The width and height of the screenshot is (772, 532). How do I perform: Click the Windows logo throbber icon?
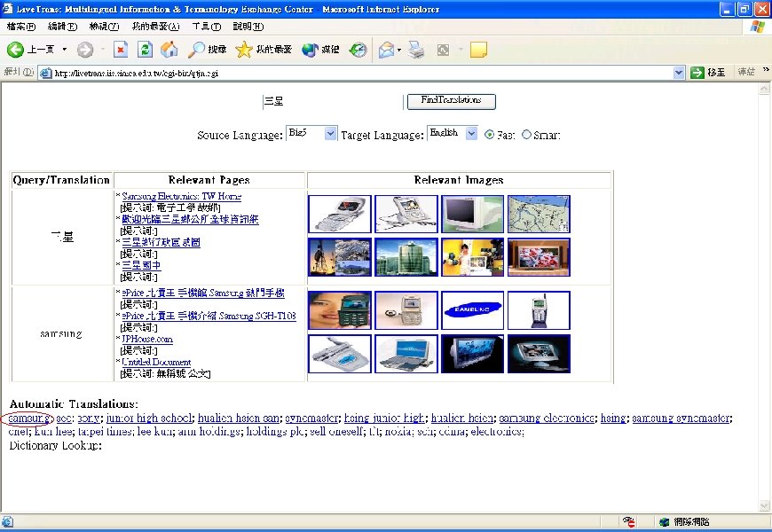pyautogui.click(x=757, y=27)
